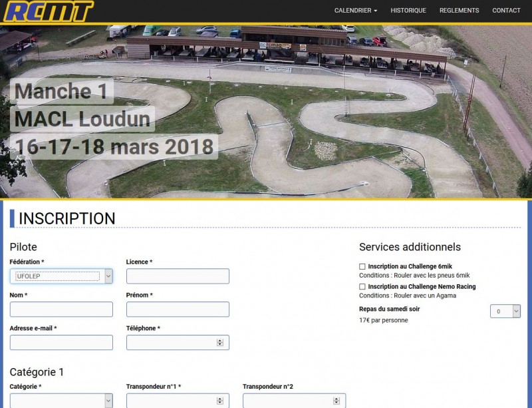Focus the Nom text field
532x408 pixels.
pos(61,309)
